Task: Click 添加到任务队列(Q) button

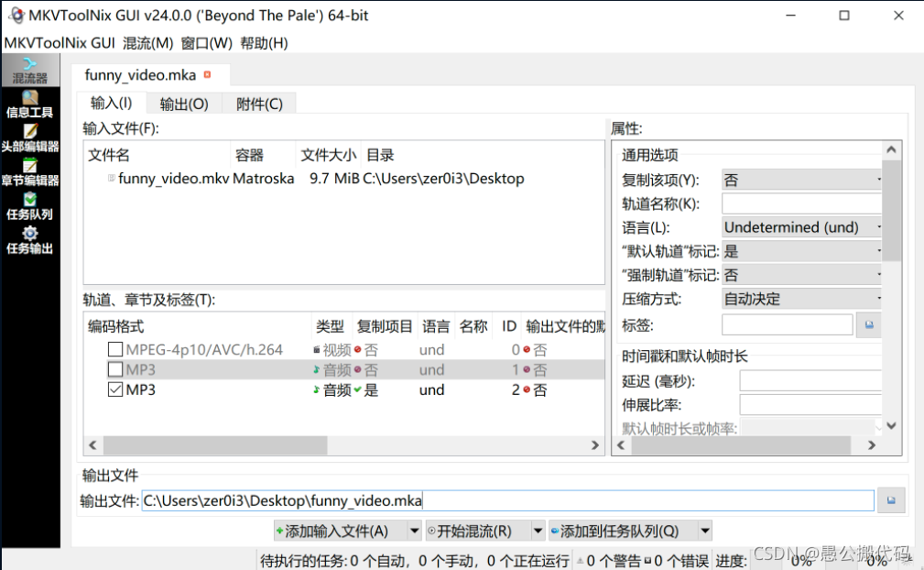Action: pyautogui.click(x=623, y=532)
